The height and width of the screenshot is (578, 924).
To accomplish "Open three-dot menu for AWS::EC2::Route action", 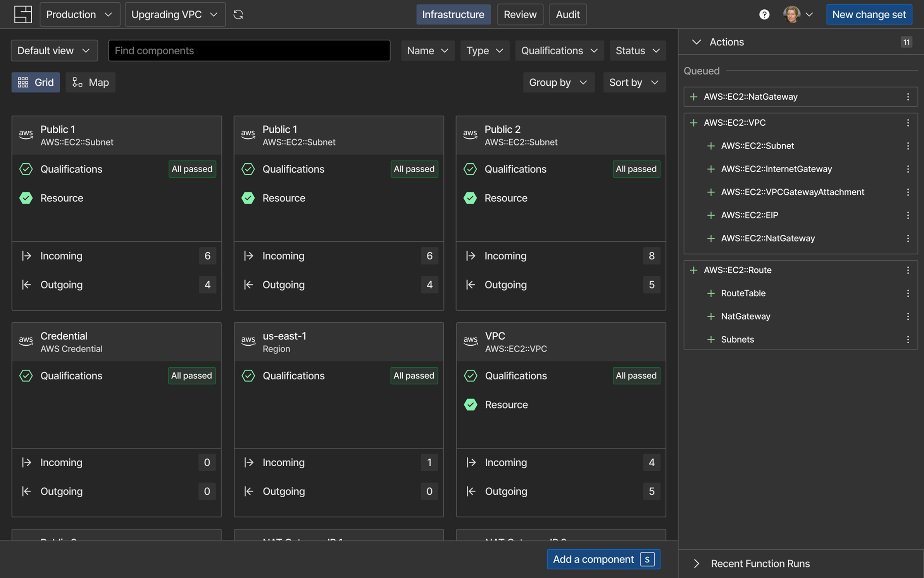I will pos(908,270).
